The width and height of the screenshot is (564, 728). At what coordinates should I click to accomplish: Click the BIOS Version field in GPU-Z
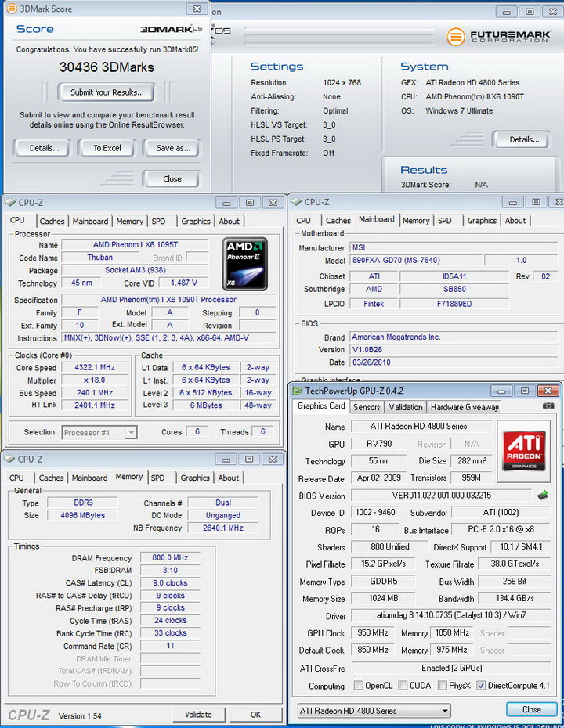coord(441,496)
